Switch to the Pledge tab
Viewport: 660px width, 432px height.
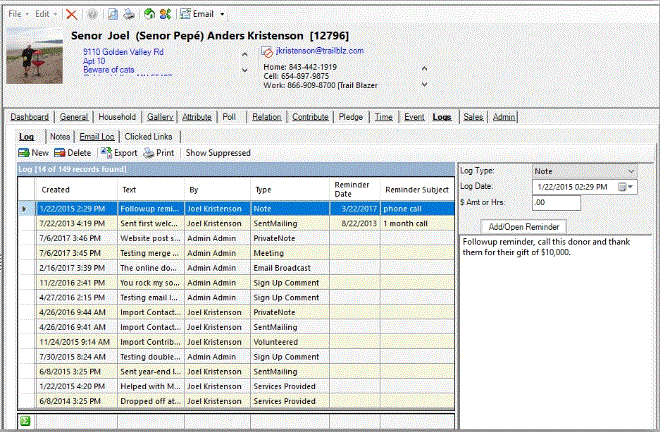tap(351, 117)
